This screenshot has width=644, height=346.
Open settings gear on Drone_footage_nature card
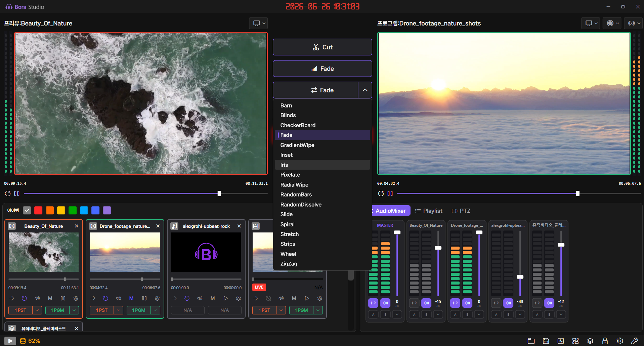[x=157, y=298]
